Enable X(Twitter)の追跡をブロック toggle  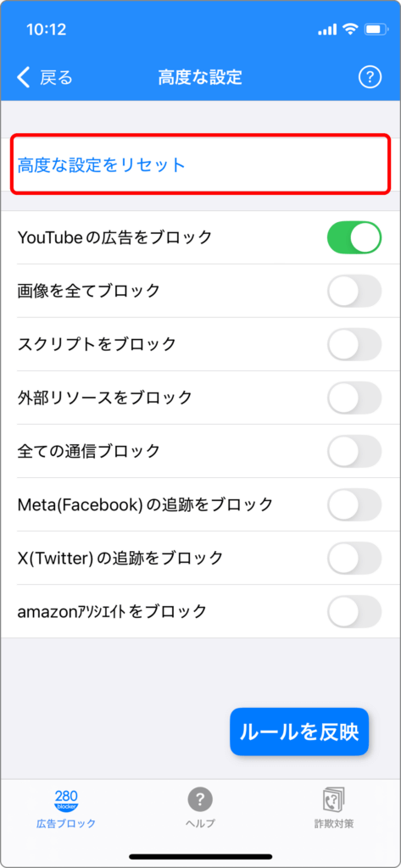(x=354, y=558)
